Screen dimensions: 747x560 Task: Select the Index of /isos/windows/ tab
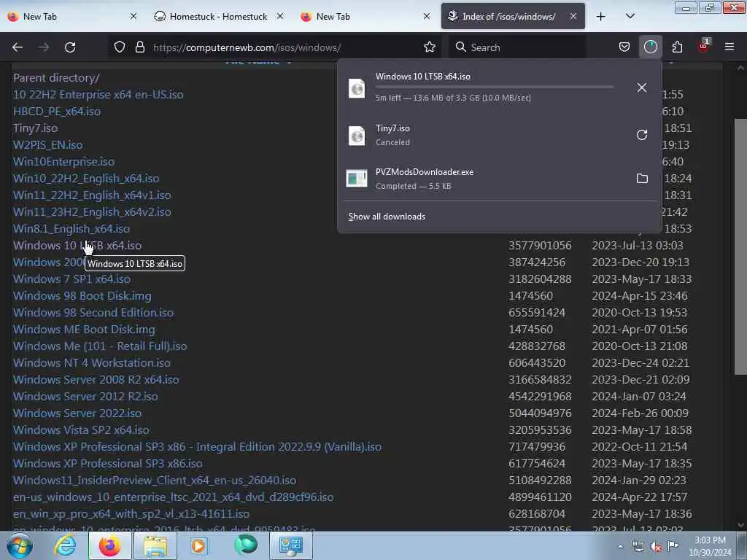coord(513,16)
